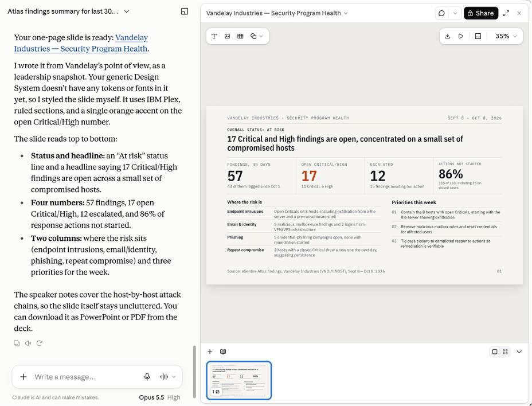532x406 pixels.
Task: Open the deck title dropdown menu
Action: click(346, 13)
